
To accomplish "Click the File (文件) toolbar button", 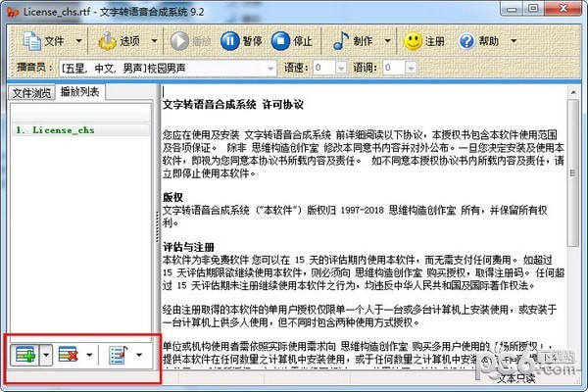I will click(x=47, y=42).
